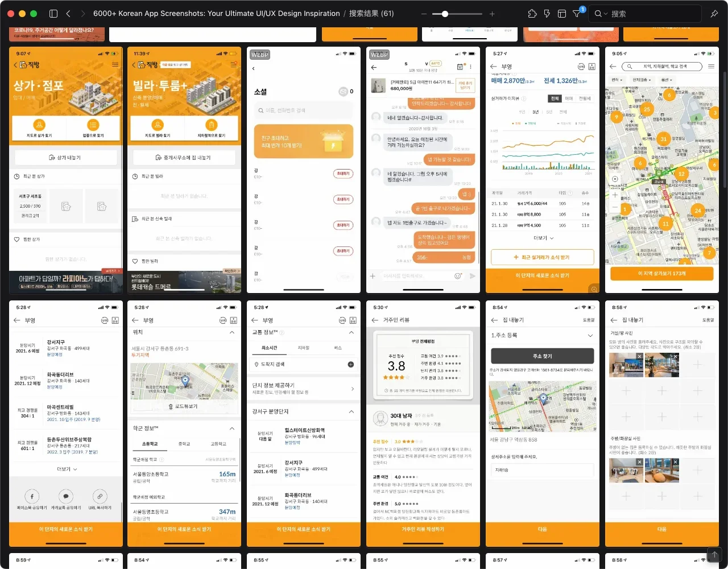728x569 pixels.
Task: Select the 상가·점포 app screenshot thumbnail
Action: point(66,170)
